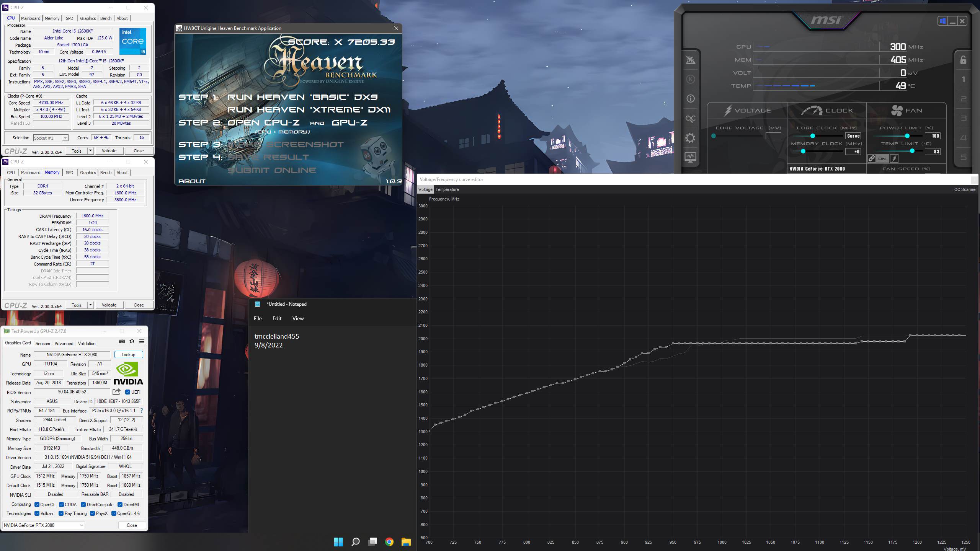Click ABOUT in the Heaven benchmark window
This screenshot has width=980, height=551.
point(192,181)
